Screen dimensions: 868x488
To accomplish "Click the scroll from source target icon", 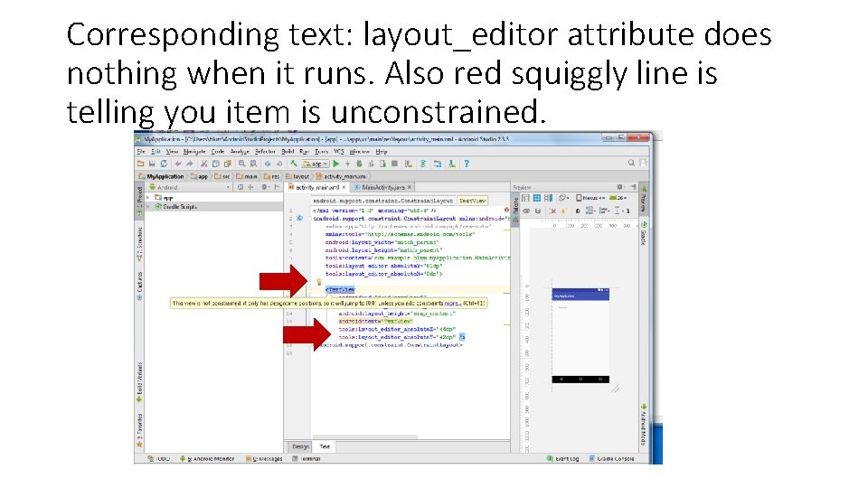I will (241, 188).
